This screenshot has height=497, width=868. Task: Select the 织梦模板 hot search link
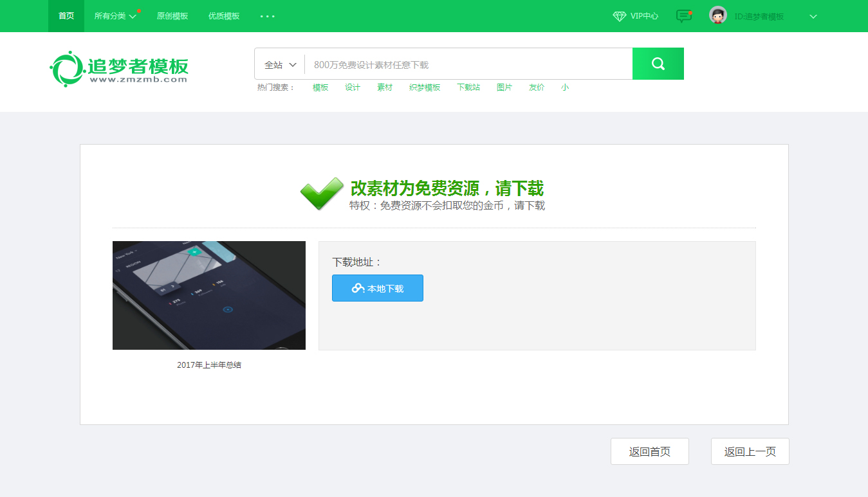[425, 87]
